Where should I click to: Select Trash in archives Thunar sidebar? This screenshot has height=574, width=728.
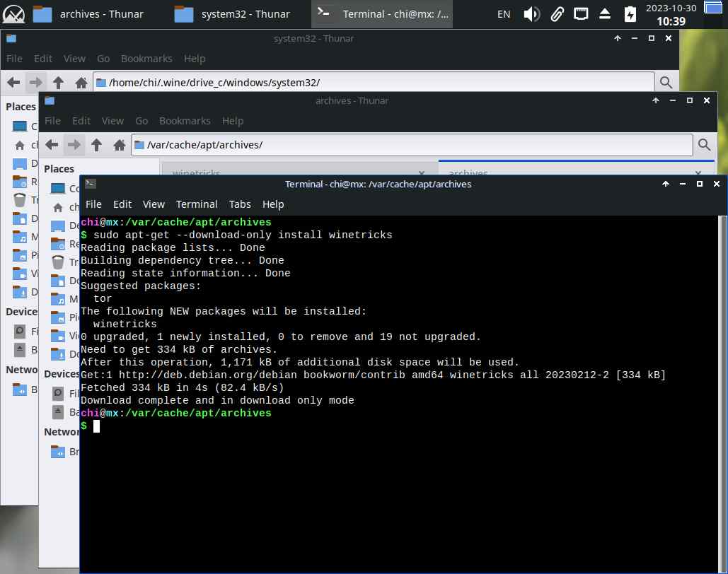click(x=64, y=262)
